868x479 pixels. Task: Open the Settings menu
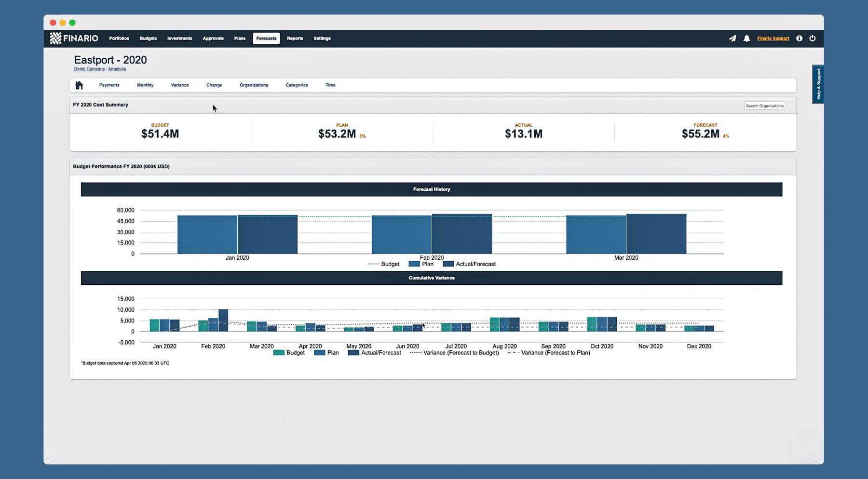point(322,38)
